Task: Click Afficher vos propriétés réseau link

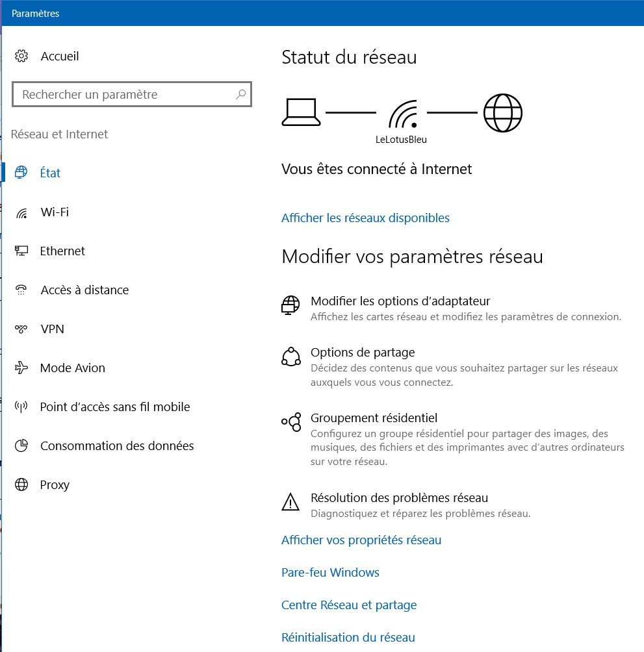Action: [x=361, y=540]
